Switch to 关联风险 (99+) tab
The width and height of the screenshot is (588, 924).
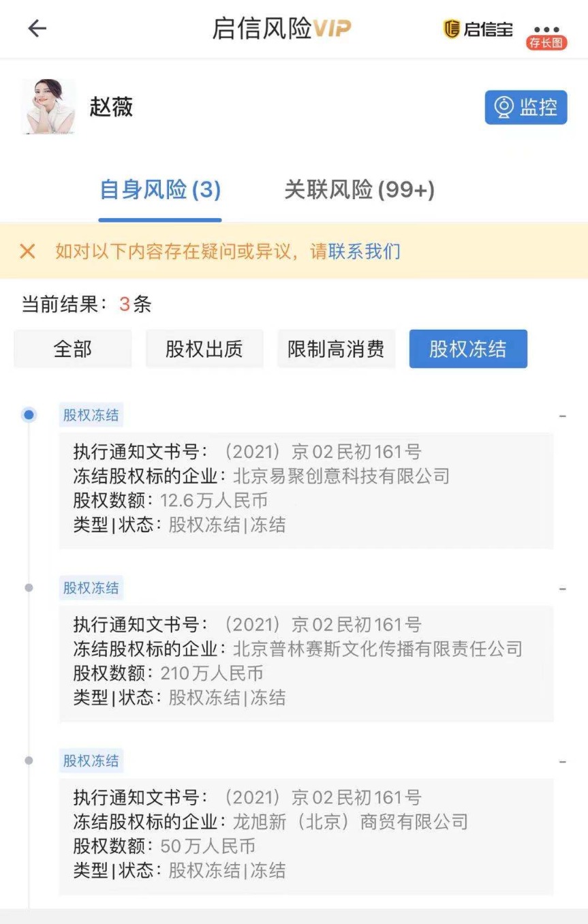(359, 190)
